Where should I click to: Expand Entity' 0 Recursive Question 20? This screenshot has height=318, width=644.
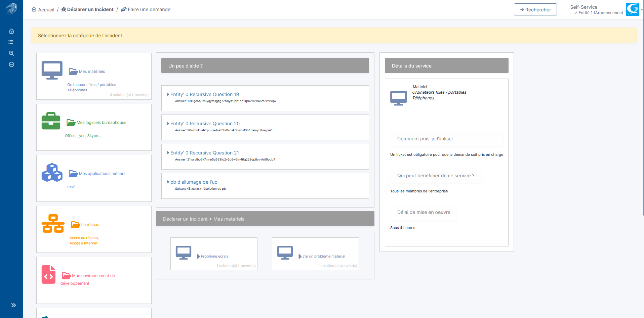pyautogui.click(x=205, y=124)
